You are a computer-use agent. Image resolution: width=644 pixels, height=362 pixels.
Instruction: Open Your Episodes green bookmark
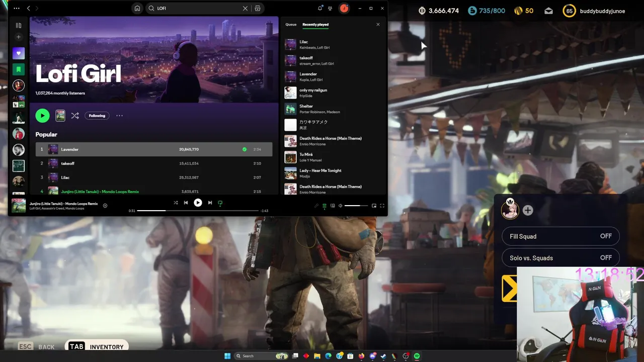tap(19, 69)
